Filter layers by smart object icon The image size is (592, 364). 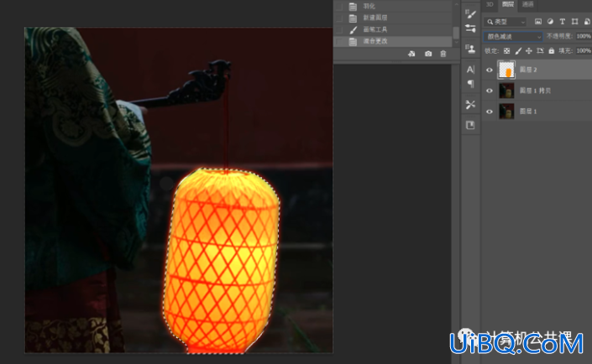588,22
